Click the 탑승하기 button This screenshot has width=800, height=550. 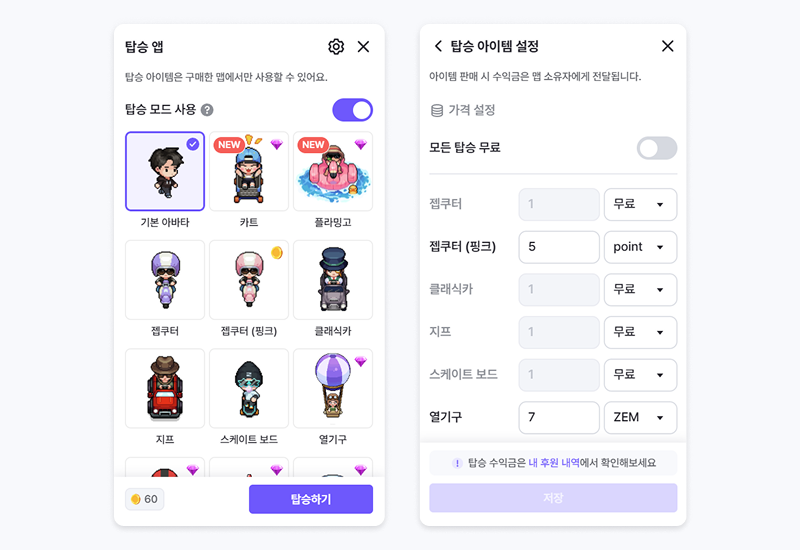pyautogui.click(x=311, y=499)
